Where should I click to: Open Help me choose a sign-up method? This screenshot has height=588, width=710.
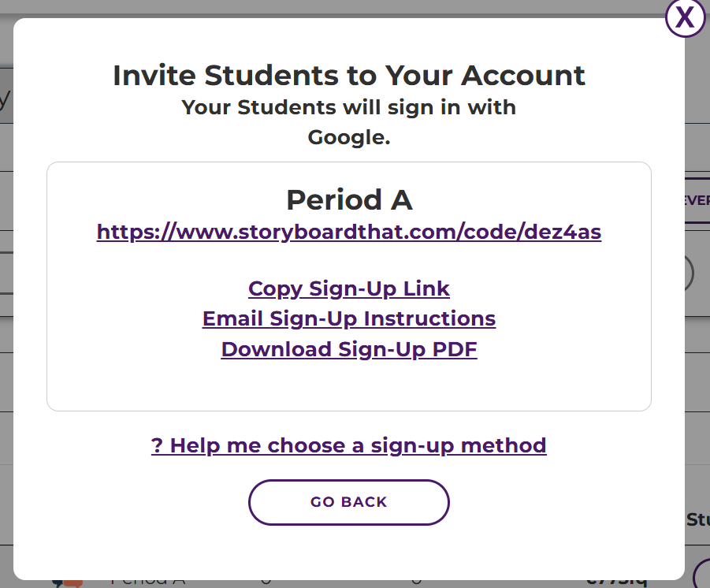(x=349, y=445)
